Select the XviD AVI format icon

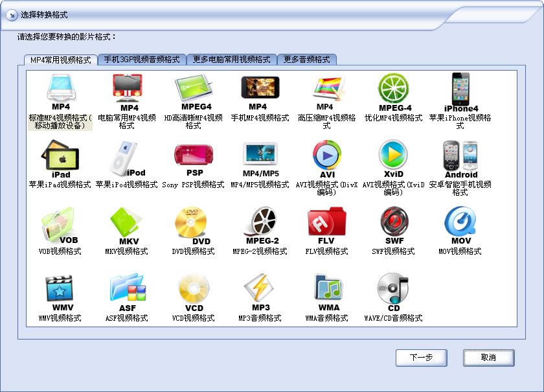pos(393,159)
